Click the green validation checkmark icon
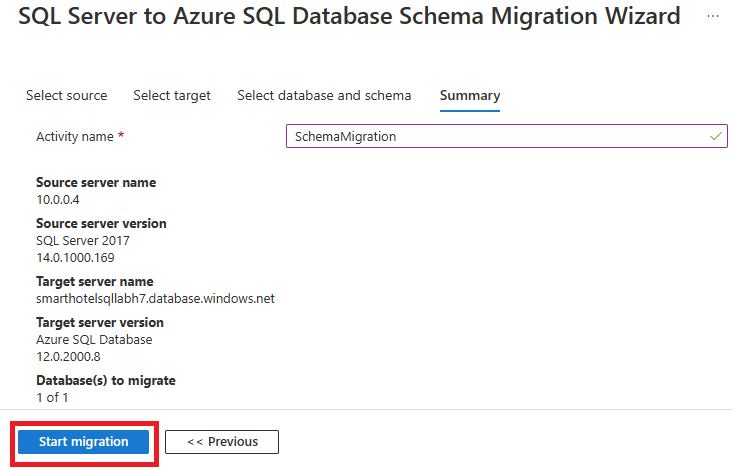732x470 pixels. (715, 136)
